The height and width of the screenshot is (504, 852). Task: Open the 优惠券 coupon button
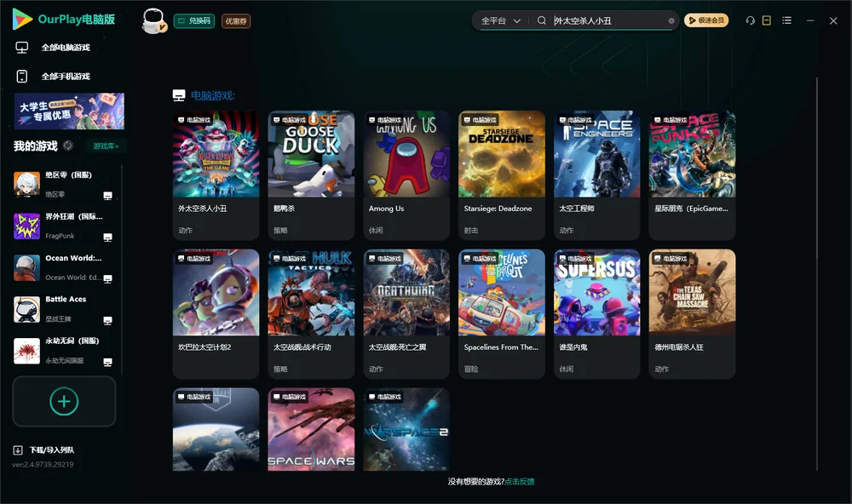[x=236, y=20]
